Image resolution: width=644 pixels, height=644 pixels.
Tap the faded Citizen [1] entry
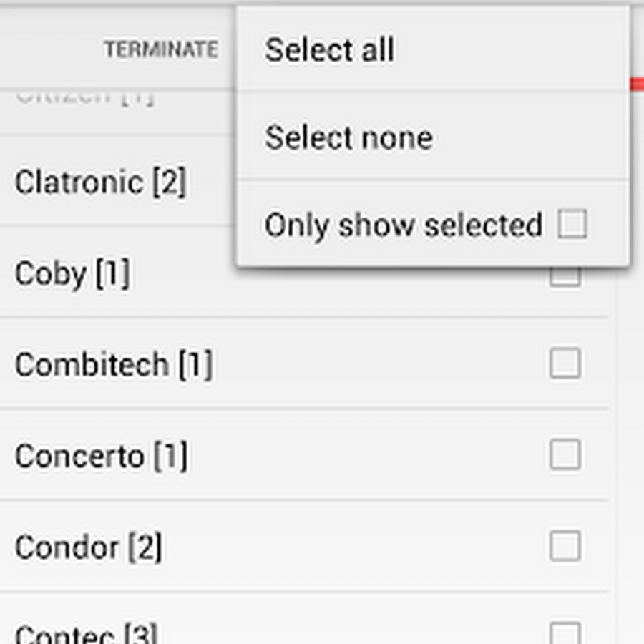coord(84,97)
